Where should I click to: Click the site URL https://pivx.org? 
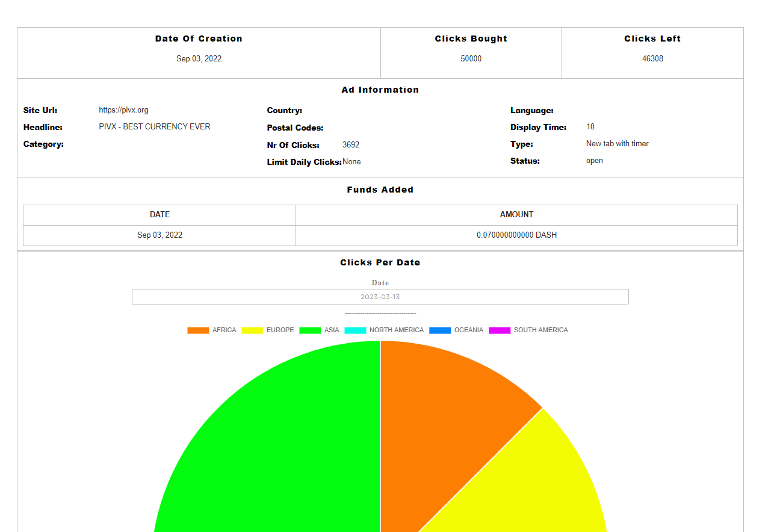click(x=123, y=110)
